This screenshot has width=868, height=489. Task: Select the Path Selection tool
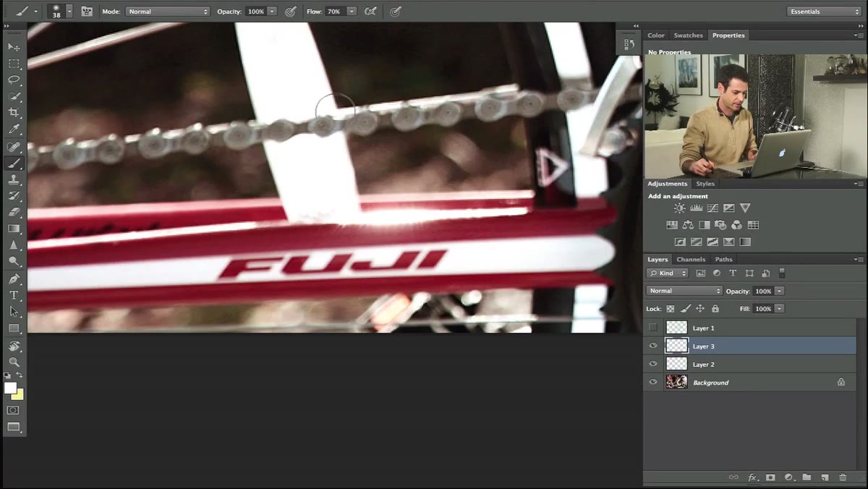point(14,312)
